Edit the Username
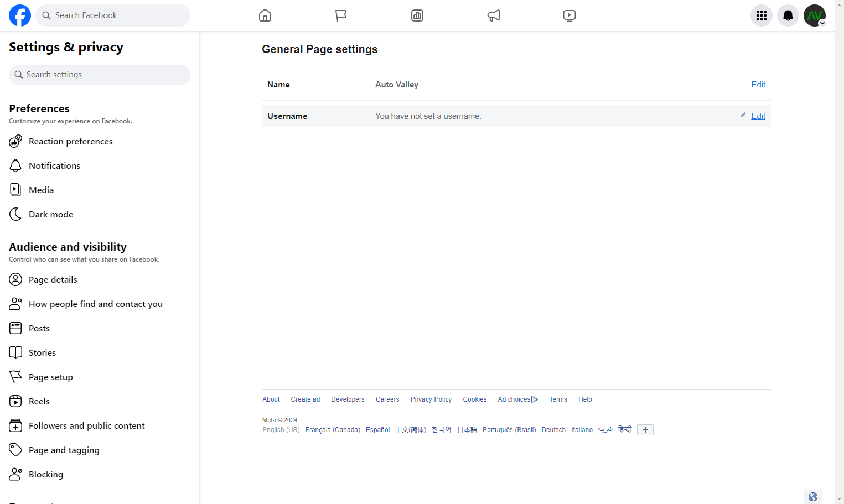 758,116
